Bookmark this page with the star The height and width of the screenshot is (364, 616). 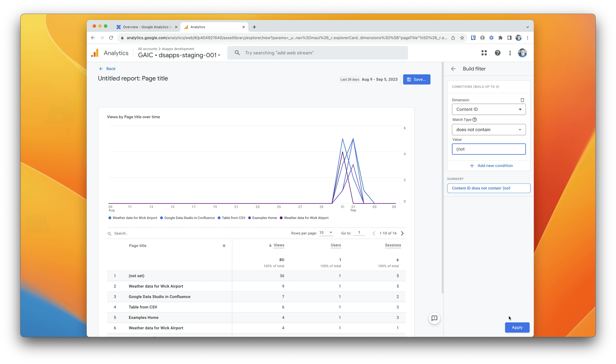[x=462, y=38]
